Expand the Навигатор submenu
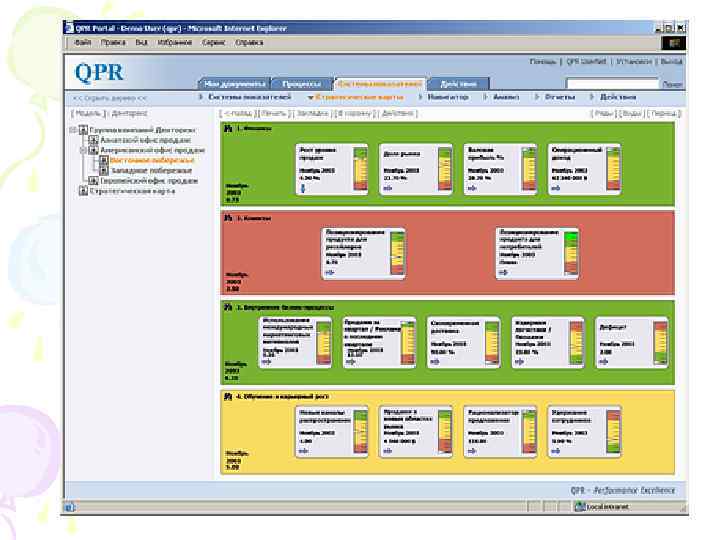The height and width of the screenshot is (540, 720). pyautogui.click(x=444, y=97)
